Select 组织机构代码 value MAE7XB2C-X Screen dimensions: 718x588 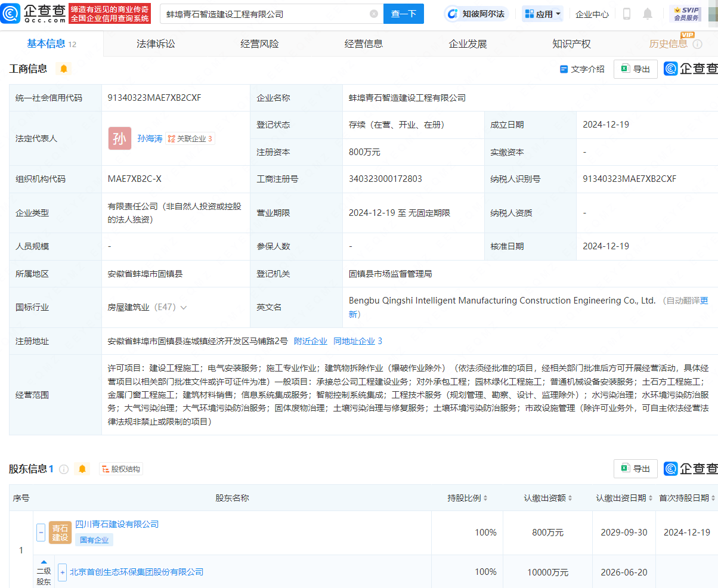(x=135, y=179)
